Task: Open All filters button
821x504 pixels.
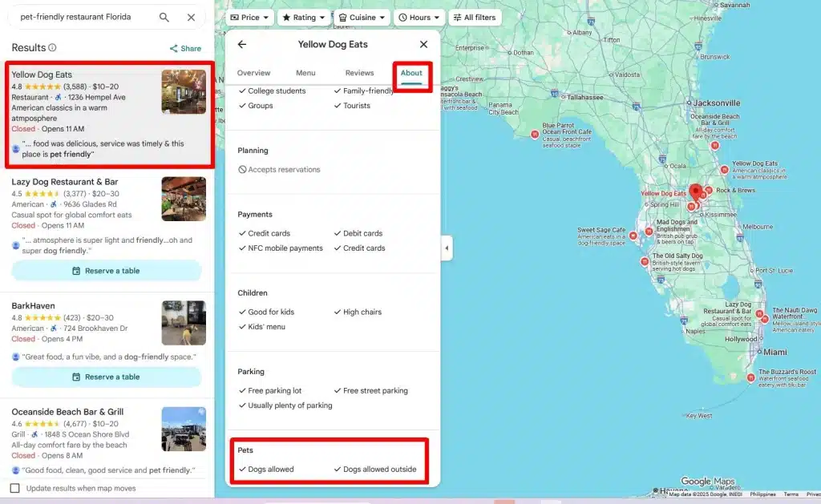Action: click(x=475, y=18)
